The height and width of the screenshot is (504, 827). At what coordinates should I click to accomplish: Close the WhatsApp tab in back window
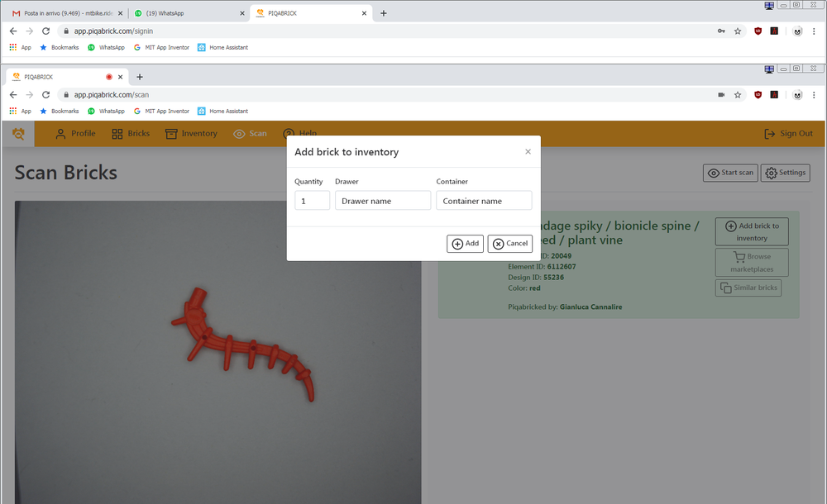click(242, 13)
